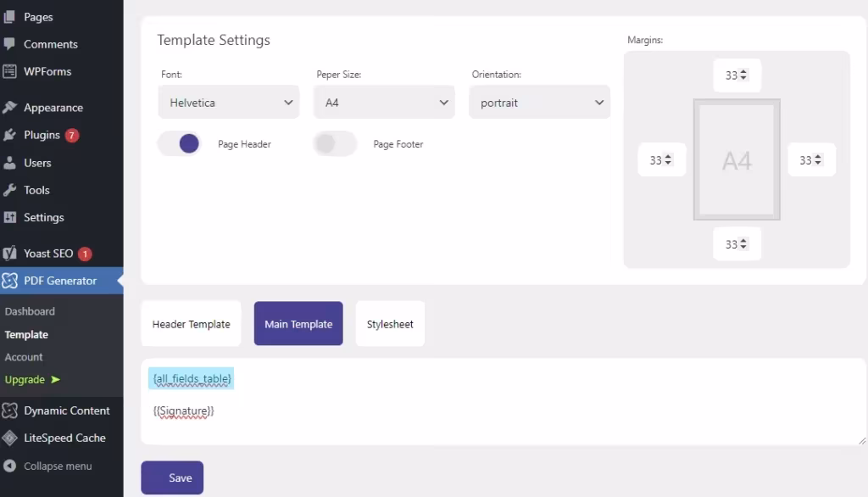Switch to the Header Template tab

pos(191,324)
